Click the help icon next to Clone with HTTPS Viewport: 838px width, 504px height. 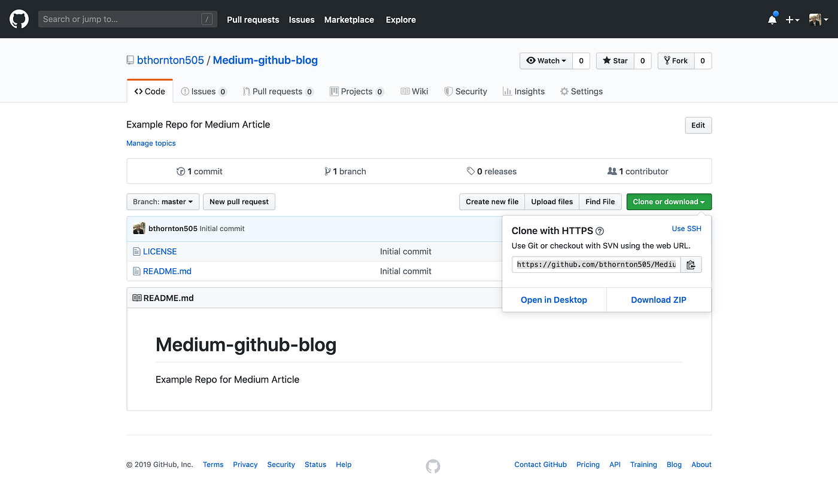pos(600,230)
